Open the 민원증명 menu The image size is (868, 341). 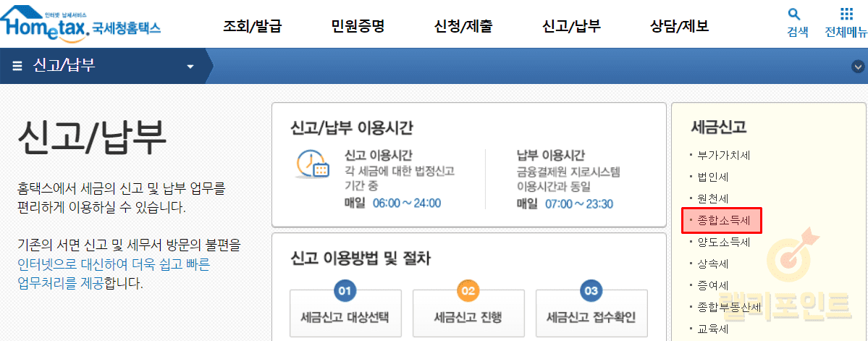point(357,27)
